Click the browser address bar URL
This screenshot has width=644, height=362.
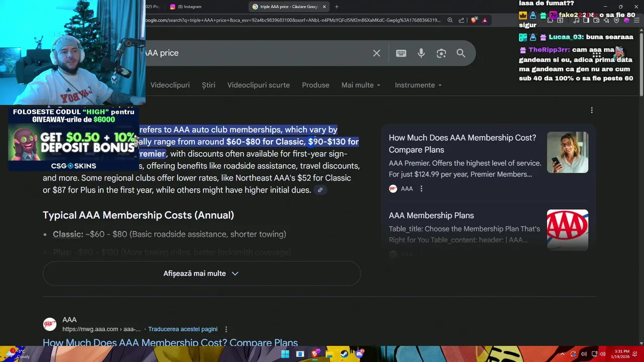click(x=292, y=20)
